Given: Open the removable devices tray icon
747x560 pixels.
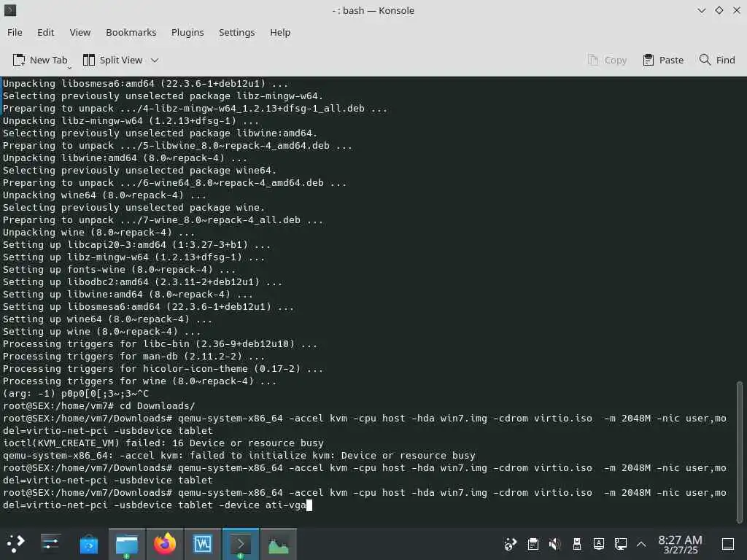Looking at the screenshot, I should (x=577, y=544).
